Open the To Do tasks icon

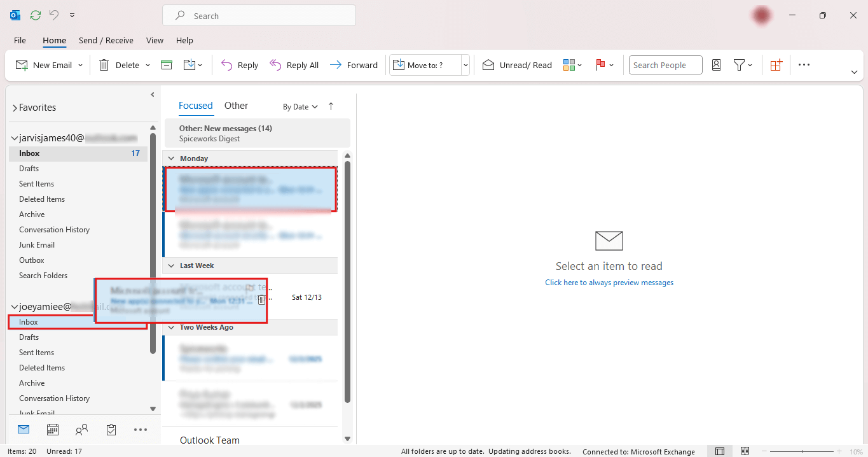(x=111, y=430)
